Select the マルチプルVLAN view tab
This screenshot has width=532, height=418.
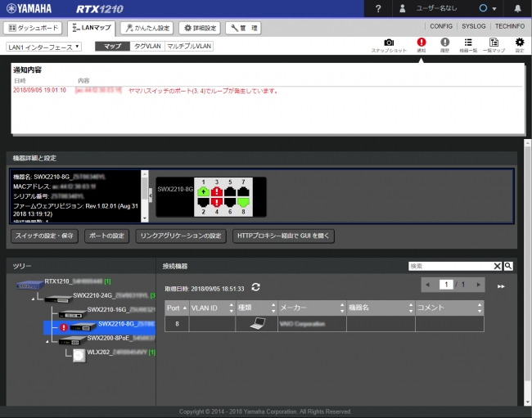coord(189,46)
